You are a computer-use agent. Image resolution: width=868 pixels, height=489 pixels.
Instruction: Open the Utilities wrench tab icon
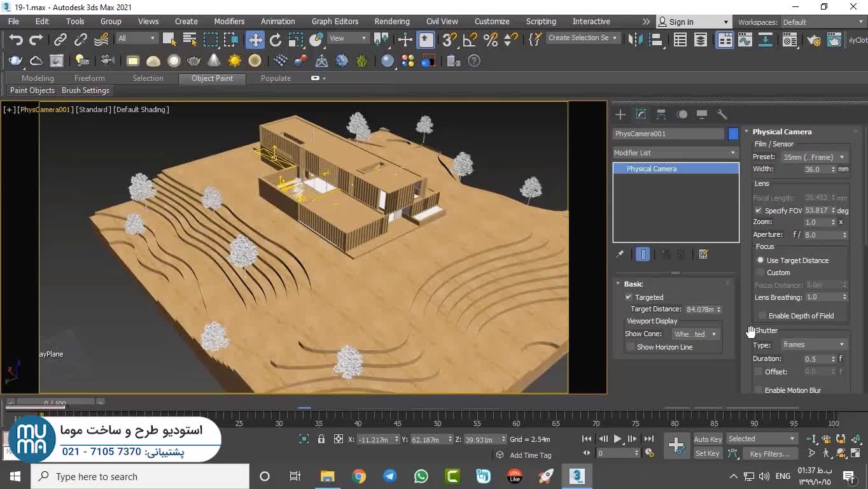[722, 115]
